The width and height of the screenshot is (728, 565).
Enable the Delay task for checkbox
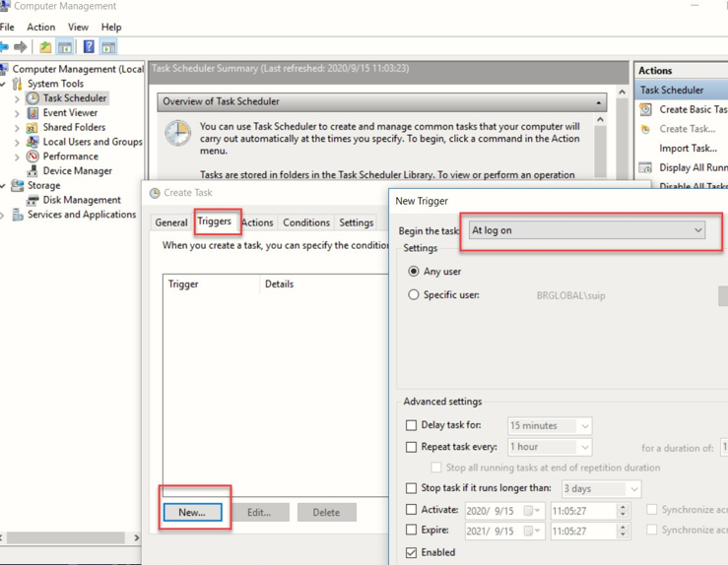pyautogui.click(x=412, y=425)
